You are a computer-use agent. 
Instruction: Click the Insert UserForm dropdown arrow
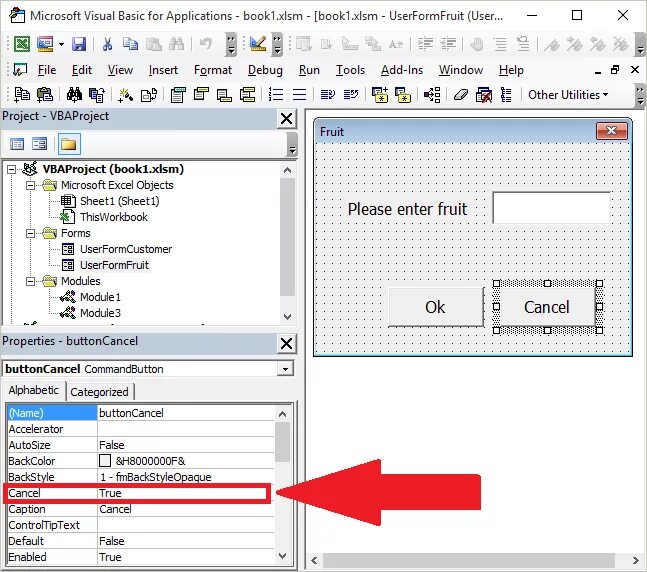(x=61, y=44)
